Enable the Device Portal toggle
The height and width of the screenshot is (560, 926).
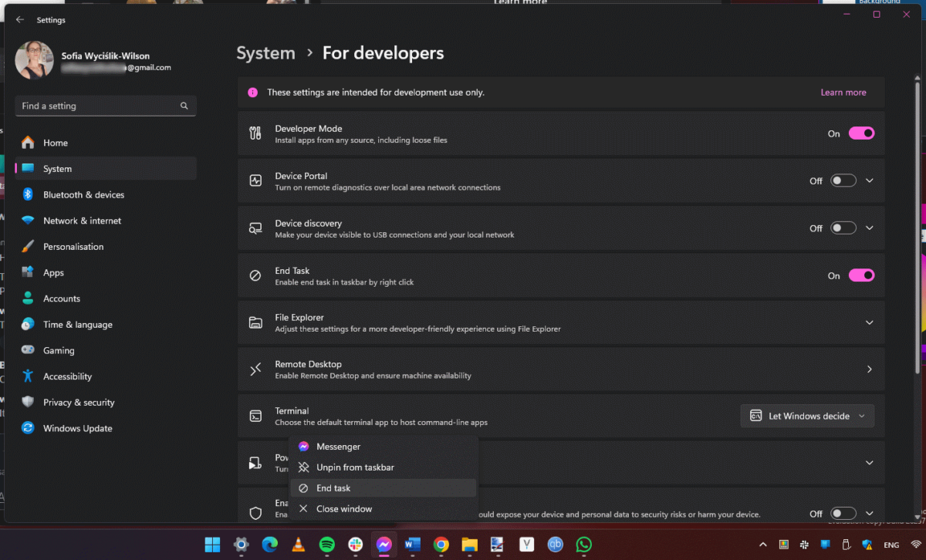click(843, 180)
